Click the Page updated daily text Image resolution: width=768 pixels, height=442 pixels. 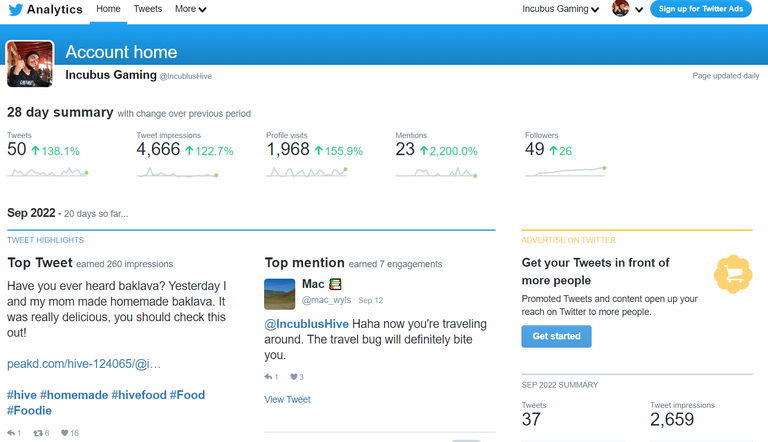click(x=725, y=75)
